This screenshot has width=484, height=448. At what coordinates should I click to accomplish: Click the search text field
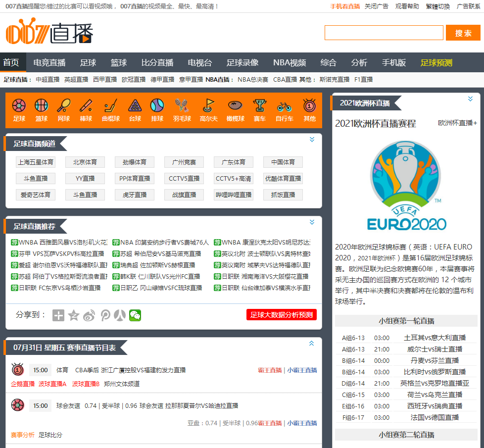coord(384,33)
